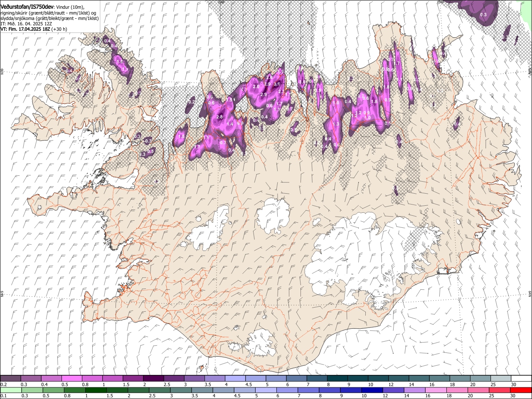Click the 2.6 precipitation value on the map

pyautogui.click(x=269, y=77)
